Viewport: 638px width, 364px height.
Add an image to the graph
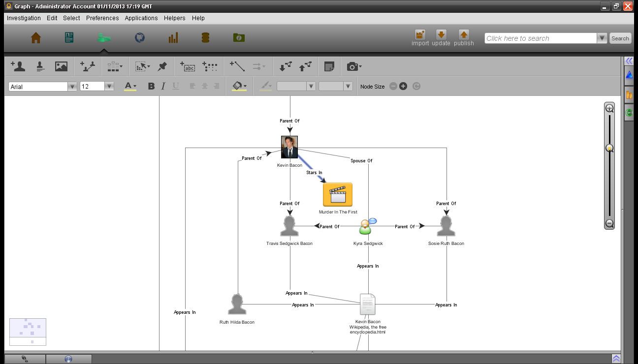coord(61,66)
